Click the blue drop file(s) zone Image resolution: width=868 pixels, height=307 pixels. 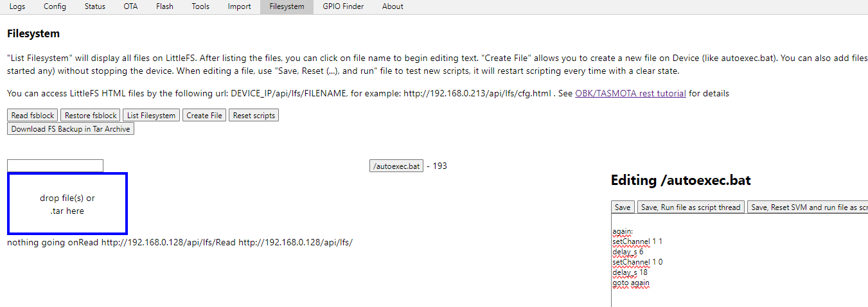coord(67,204)
